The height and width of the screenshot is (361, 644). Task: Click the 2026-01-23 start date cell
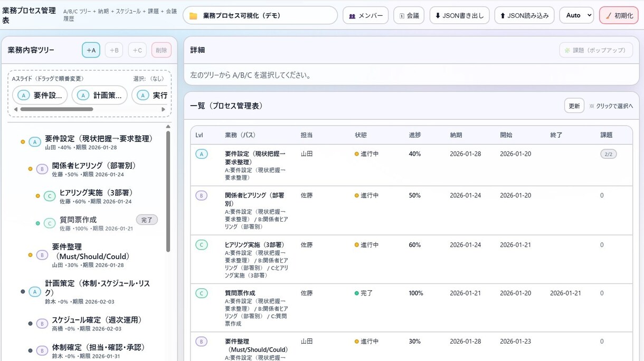(516, 341)
